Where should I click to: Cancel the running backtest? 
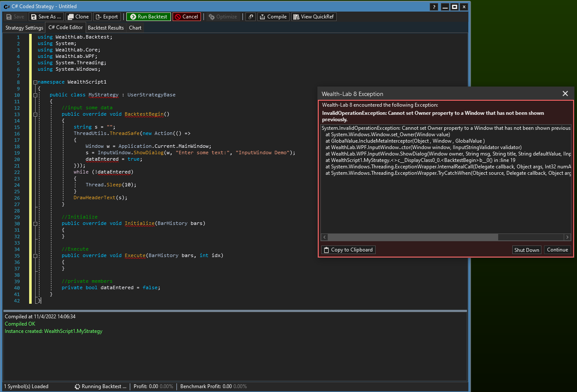[x=186, y=17]
